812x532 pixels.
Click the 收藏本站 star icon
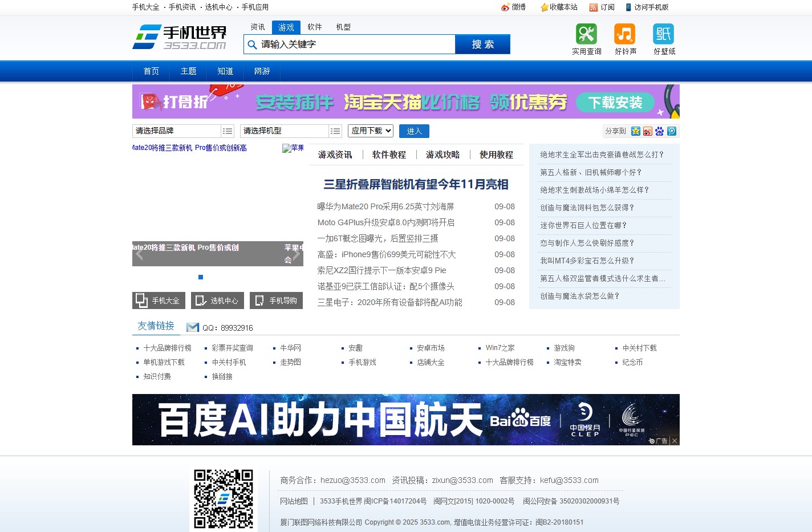coord(544,7)
